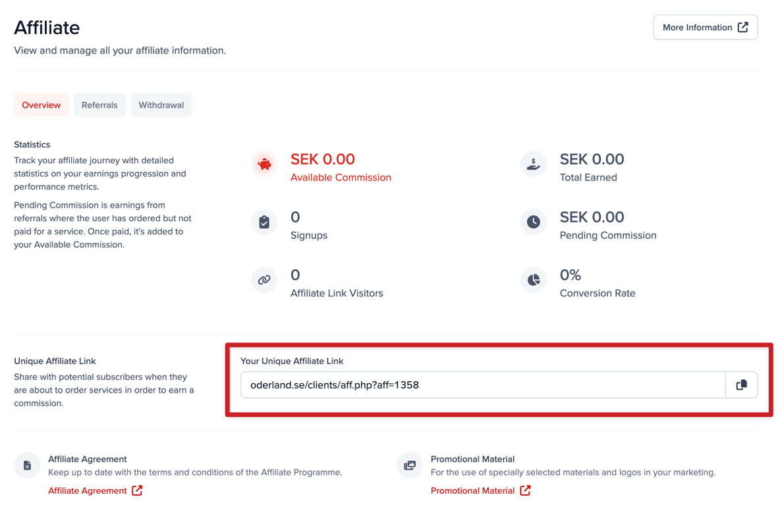Click the Affiliate Link Visitors chain icon
780x532 pixels.
pyautogui.click(x=264, y=280)
